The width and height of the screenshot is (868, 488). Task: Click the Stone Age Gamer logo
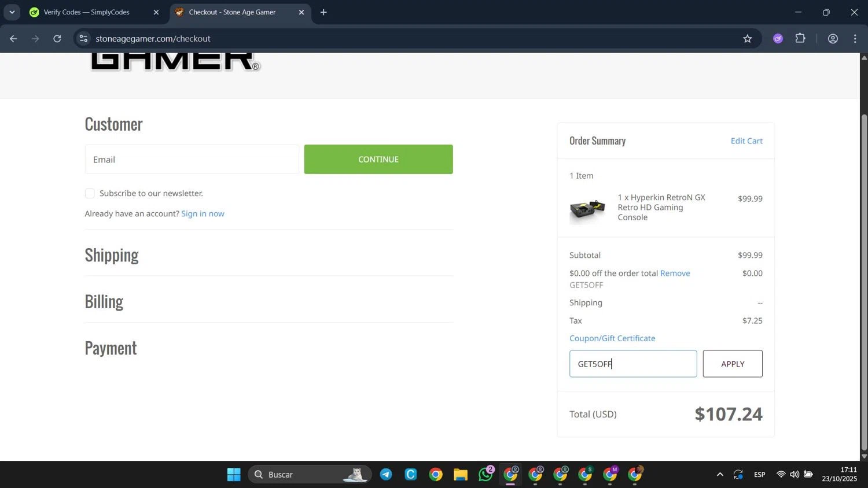(x=175, y=62)
